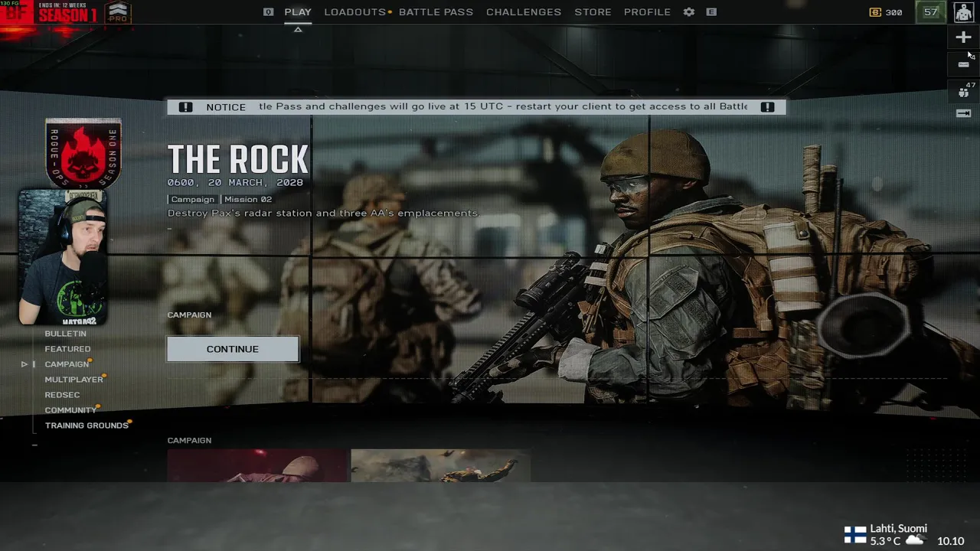
Task: Click the second campaign mission thumbnail
Action: [440, 465]
